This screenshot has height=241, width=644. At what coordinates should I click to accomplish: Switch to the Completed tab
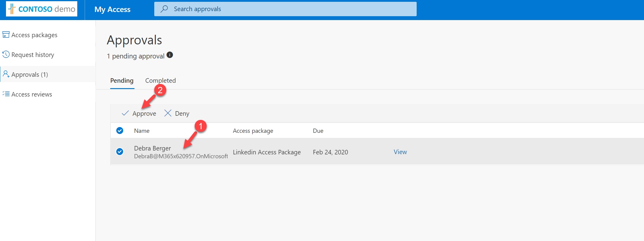pos(161,81)
